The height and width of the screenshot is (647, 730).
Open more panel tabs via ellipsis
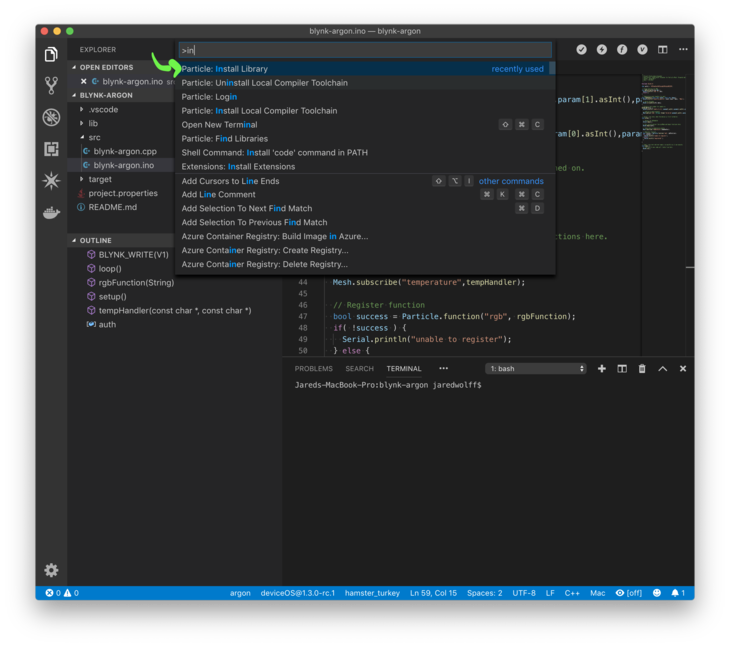pos(443,368)
